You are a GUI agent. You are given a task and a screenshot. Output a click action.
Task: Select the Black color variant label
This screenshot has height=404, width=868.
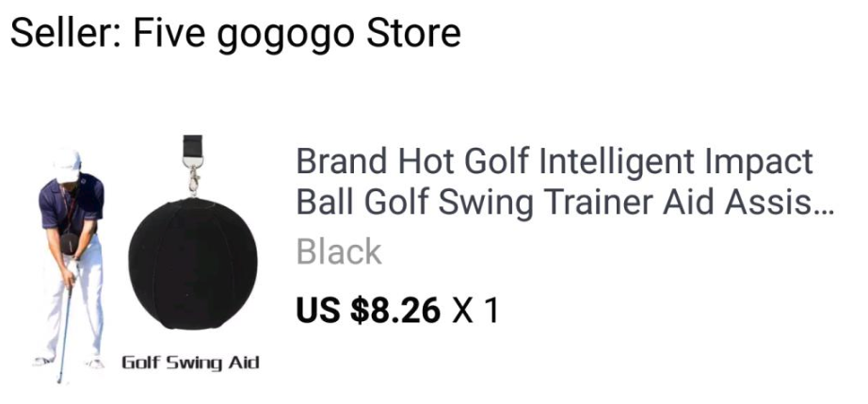(339, 251)
